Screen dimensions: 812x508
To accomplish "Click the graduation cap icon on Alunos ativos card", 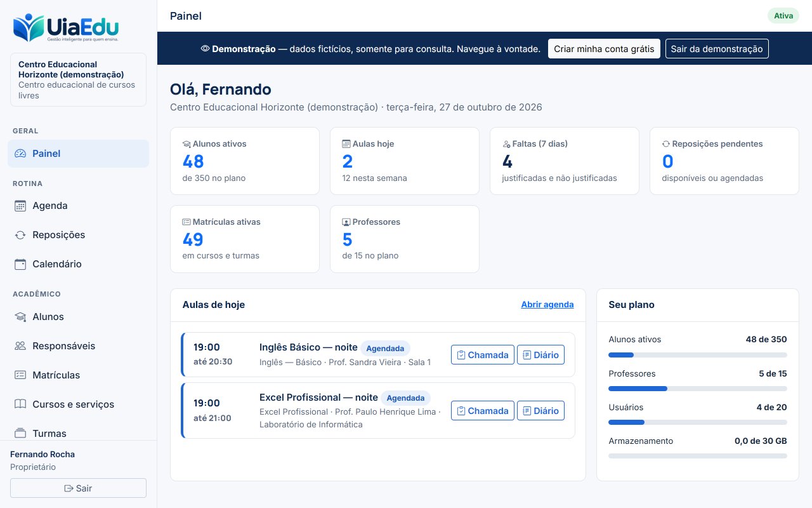I will tap(187, 144).
